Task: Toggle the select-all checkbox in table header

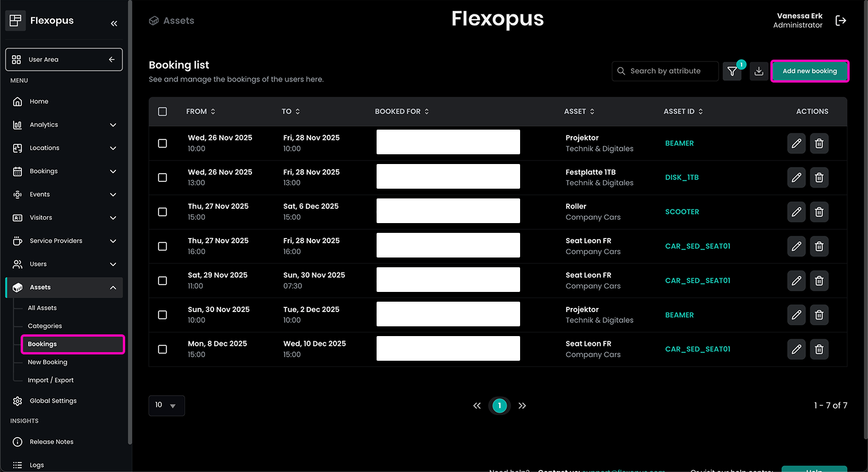Action: tap(162, 112)
